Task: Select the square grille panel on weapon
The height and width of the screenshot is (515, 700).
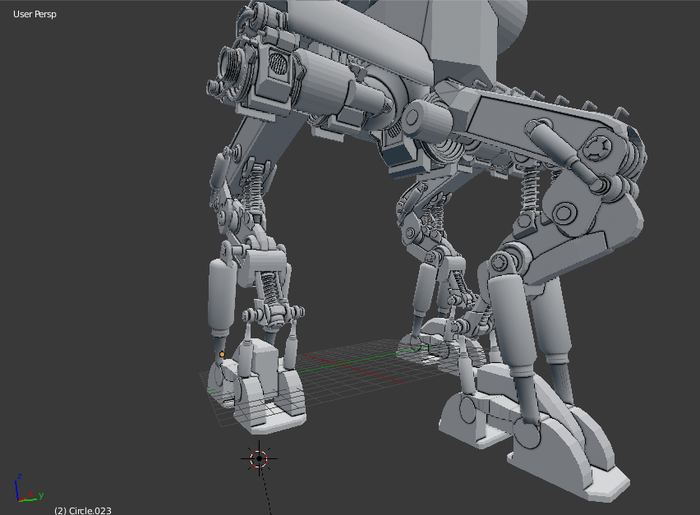Action: (x=278, y=70)
